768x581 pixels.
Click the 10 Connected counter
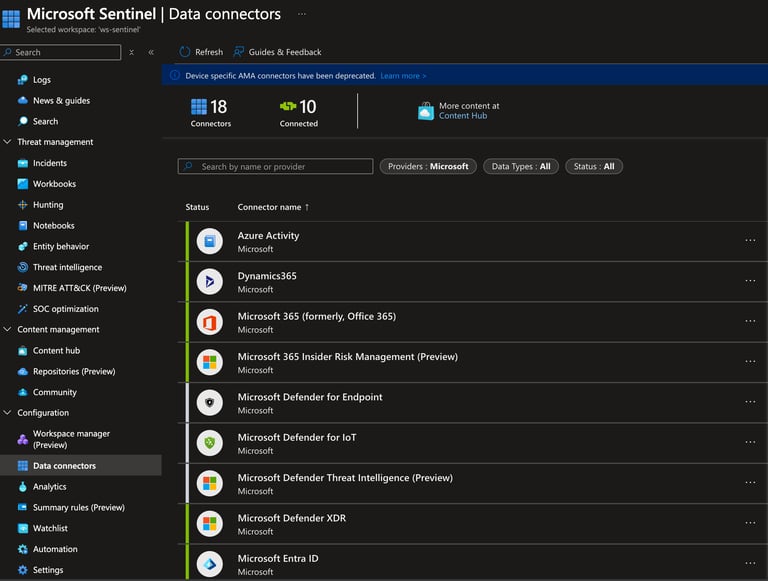pos(298,112)
